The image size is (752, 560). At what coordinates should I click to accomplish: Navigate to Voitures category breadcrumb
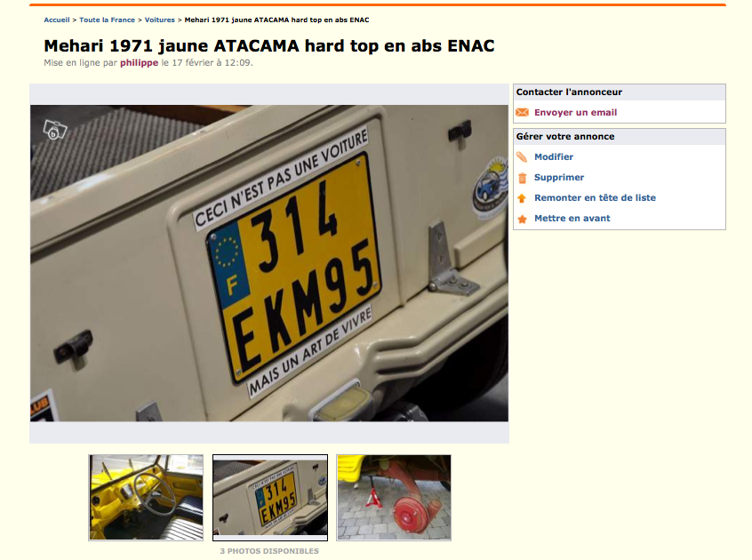click(x=160, y=20)
